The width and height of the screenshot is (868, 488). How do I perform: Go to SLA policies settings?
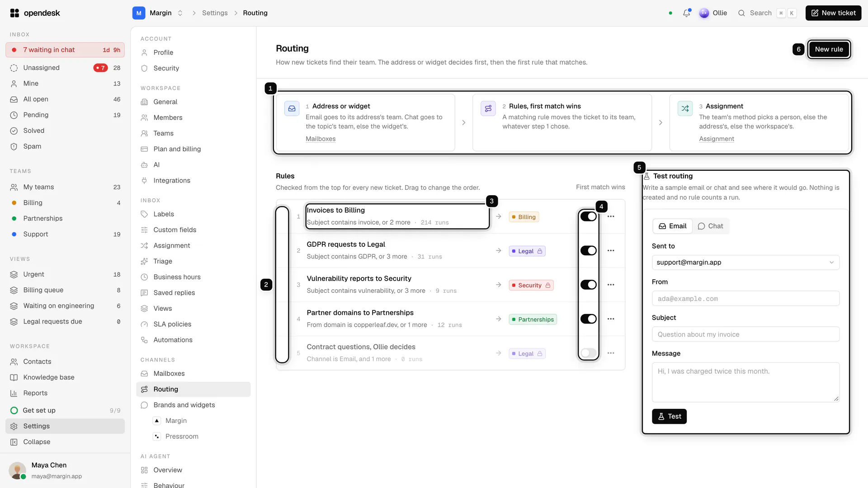coord(193,324)
